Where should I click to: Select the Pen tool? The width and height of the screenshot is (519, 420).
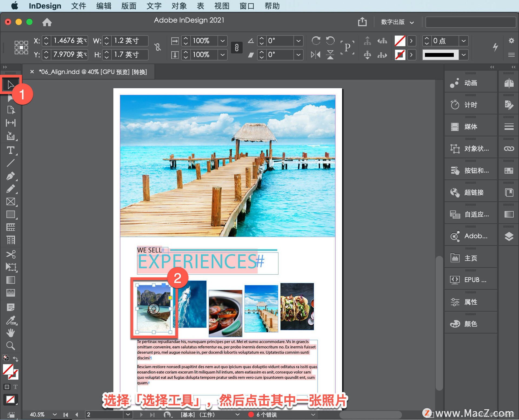tap(11, 176)
